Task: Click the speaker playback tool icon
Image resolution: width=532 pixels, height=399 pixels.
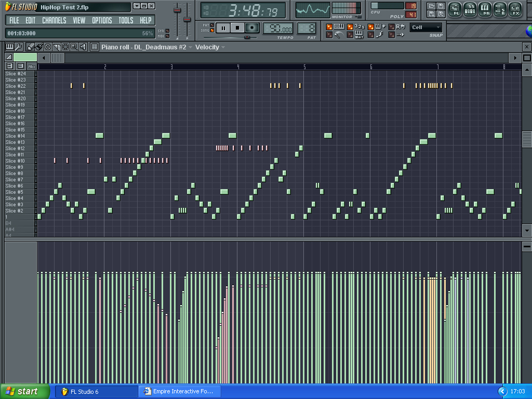Action: 83,47
